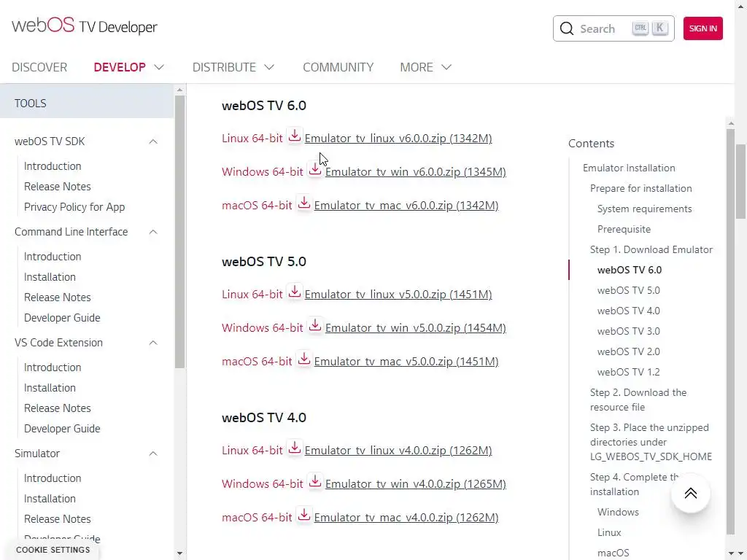Download Emulator_tv_linux_v6.0.0.zip link
This screenshot has width=747, height=560.
398,138
